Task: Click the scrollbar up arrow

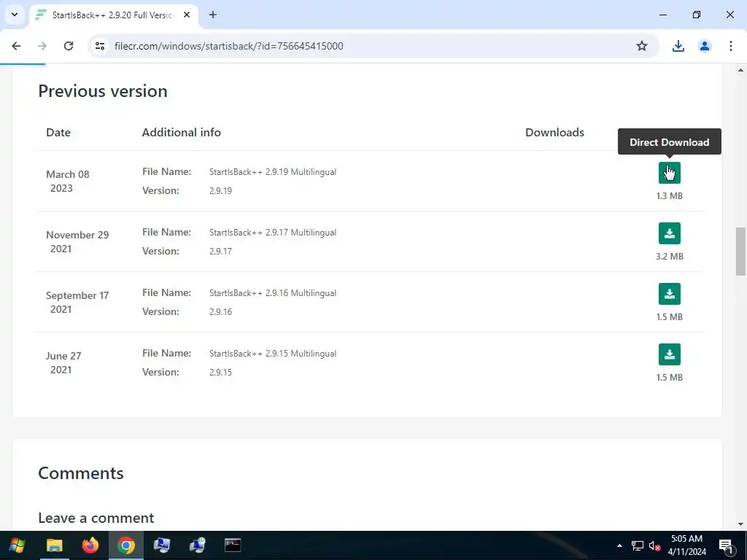Action: pos(740,70)
